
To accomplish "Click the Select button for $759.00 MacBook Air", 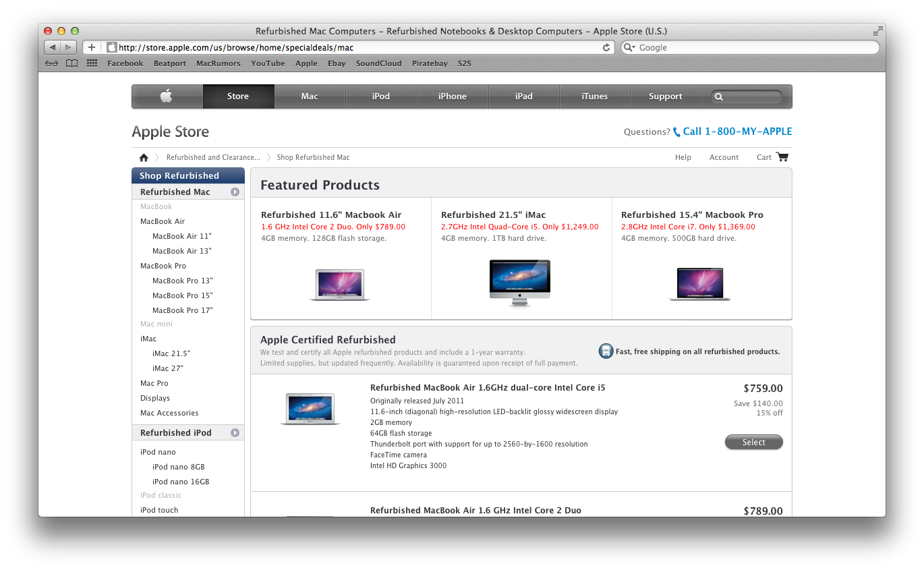I will tap(754, 443).
